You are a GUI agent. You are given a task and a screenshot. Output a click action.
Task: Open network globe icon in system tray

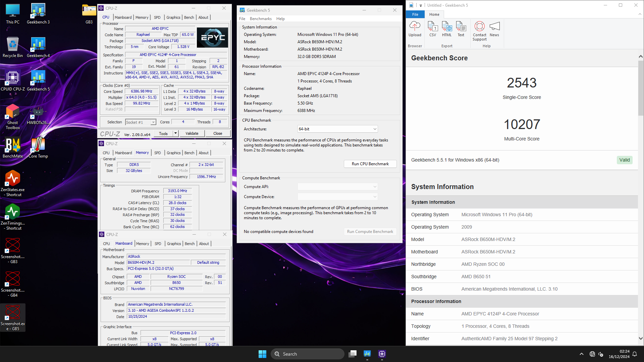[x=592, y=354]
